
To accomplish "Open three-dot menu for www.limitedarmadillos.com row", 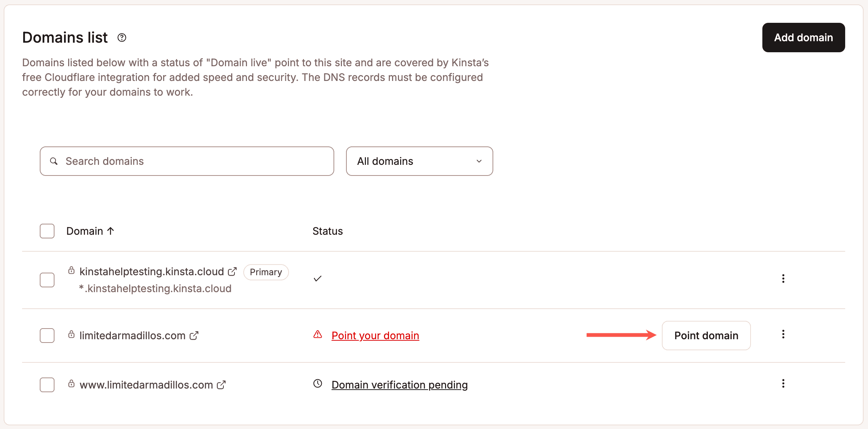I will [783, 383].
